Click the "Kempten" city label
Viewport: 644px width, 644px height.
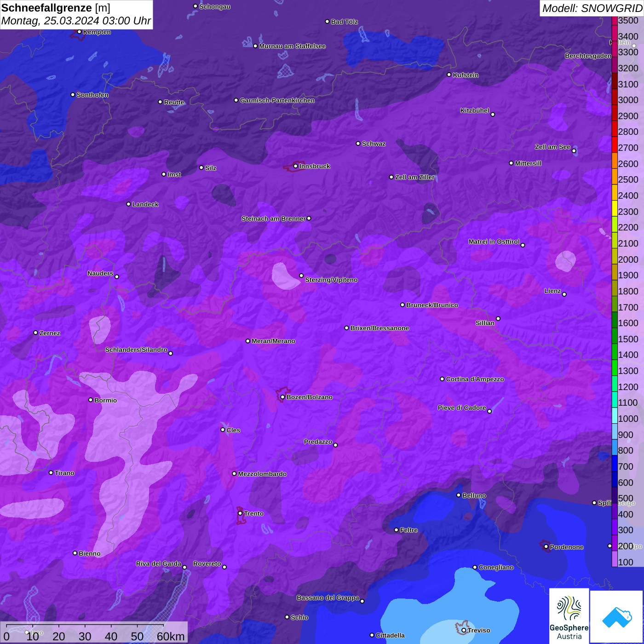97,32
